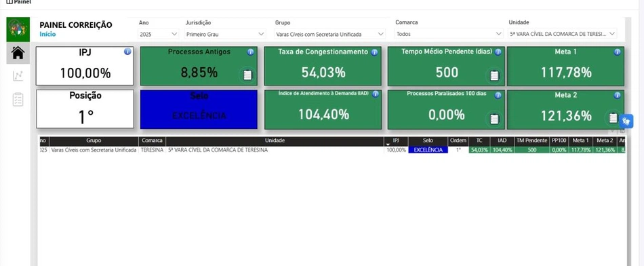This screenshot has height=266, width=644.
Task: Select the Taxa de Congestionamento 54,03% value
Action: (323, 73)
